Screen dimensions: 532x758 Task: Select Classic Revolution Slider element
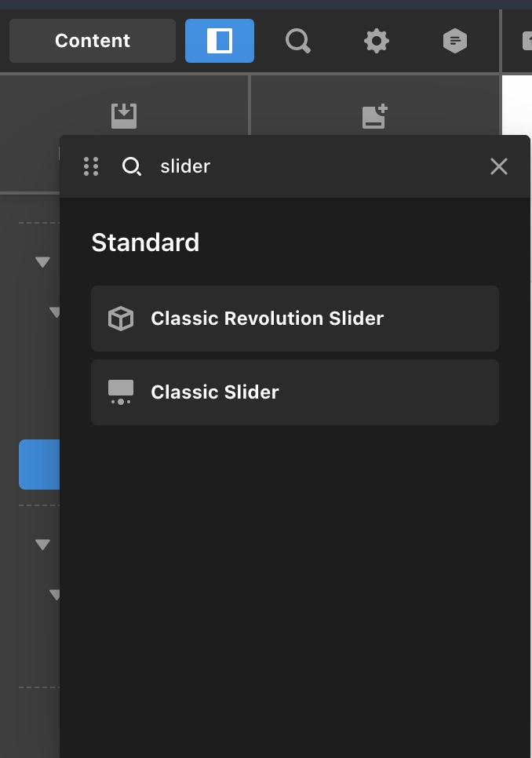pos(295,319)
